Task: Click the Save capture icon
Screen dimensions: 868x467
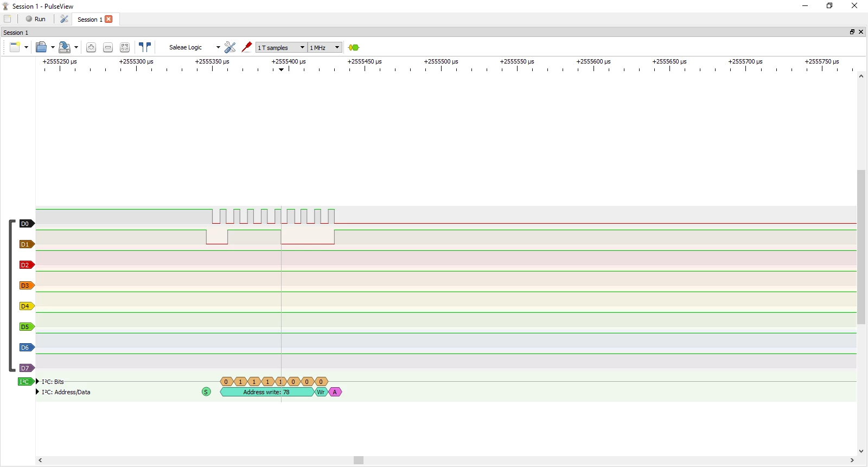Action: pyautogui.click(x=65, y=47)
